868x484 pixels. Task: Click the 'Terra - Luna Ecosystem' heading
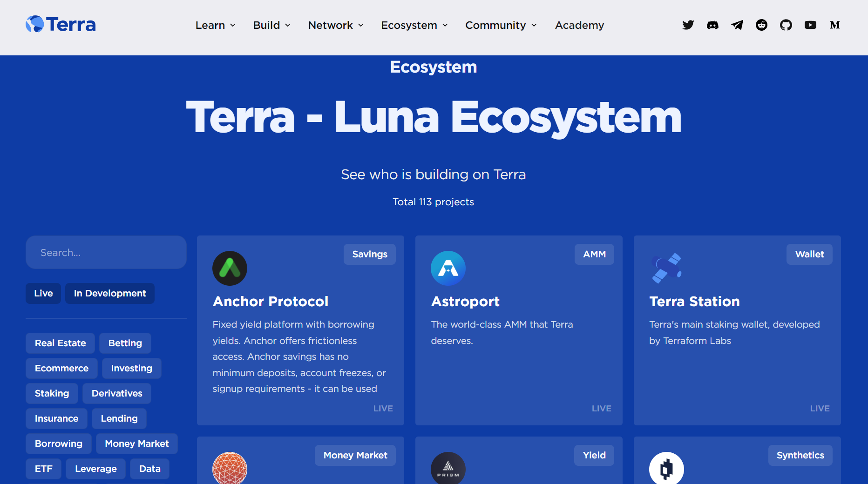click(x=434, y=117)
